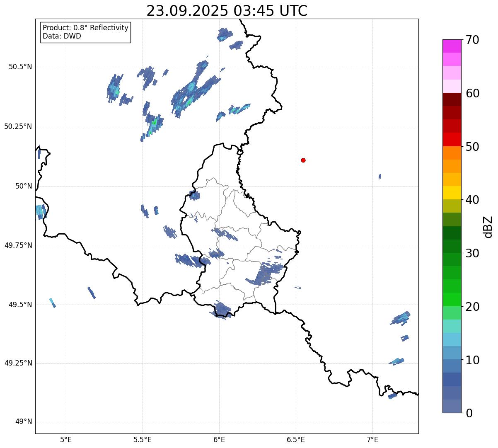498x448 pixels.
Task: Click the 50.25°N latitude label
Action: [x=18, y=126]
